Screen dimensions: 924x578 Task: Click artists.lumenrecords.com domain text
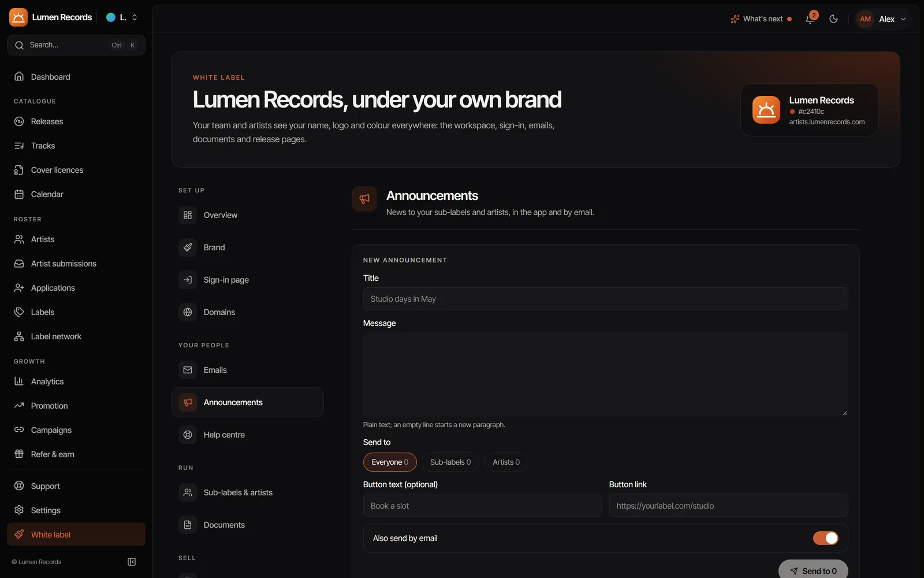pos(827,122)
